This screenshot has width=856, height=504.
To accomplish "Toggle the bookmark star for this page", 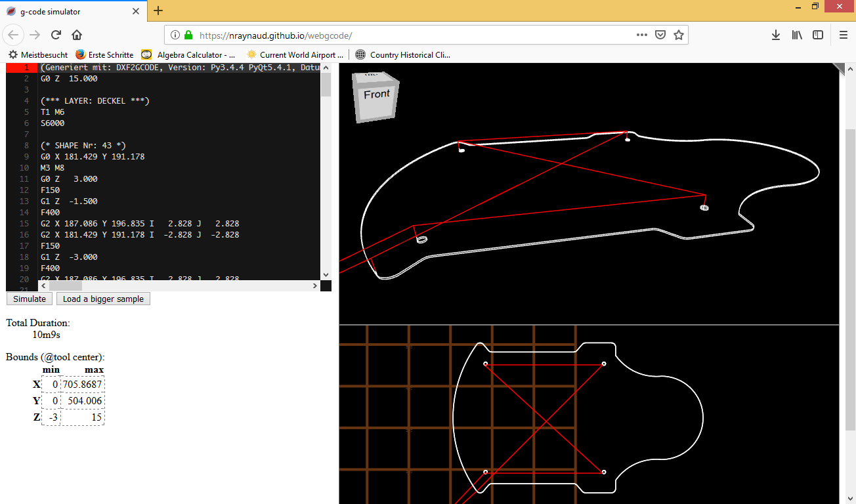I will click(677, 35).
